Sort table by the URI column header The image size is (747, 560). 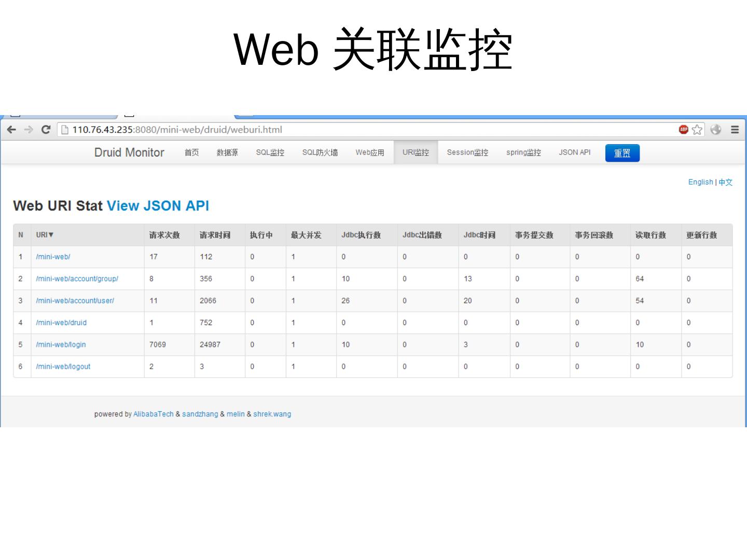(x=88, y=235)
